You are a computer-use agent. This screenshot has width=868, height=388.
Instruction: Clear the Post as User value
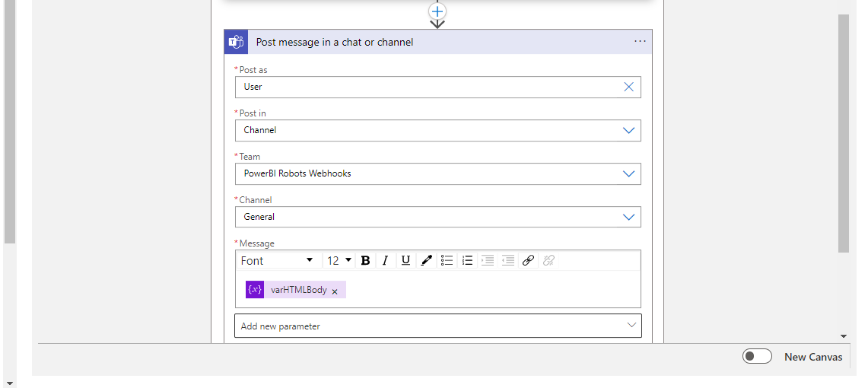pyautogui.click(x=629, y=87)
